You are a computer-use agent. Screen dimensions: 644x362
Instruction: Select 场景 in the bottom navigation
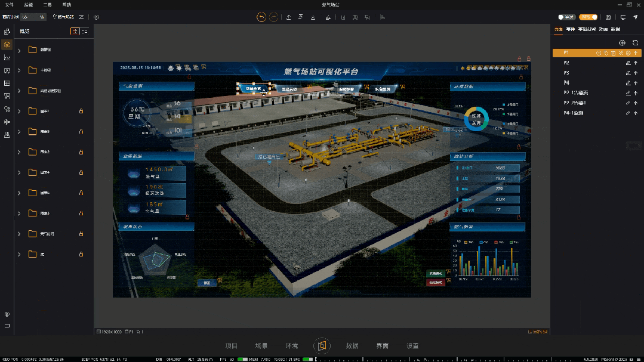click(261, 345)
